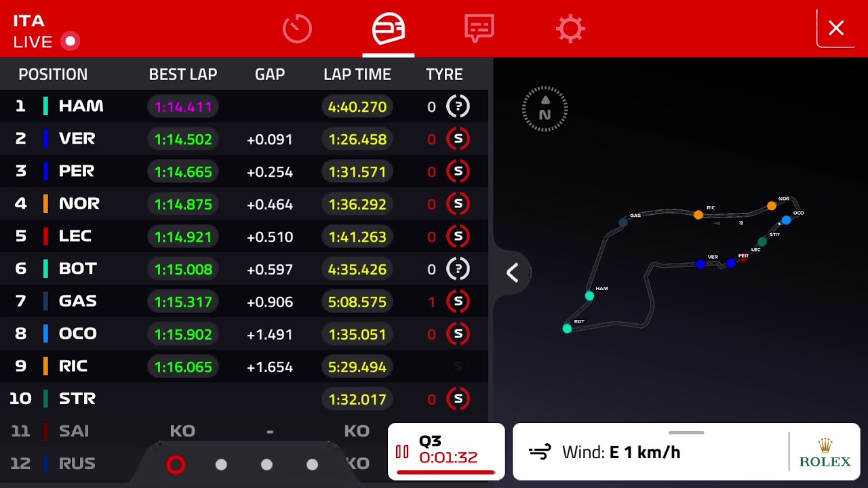Image resolution: width=868 pixels, height=488 pixels.
Task: Collapse the track map with the chevron
Action: [x=513, y=273]
